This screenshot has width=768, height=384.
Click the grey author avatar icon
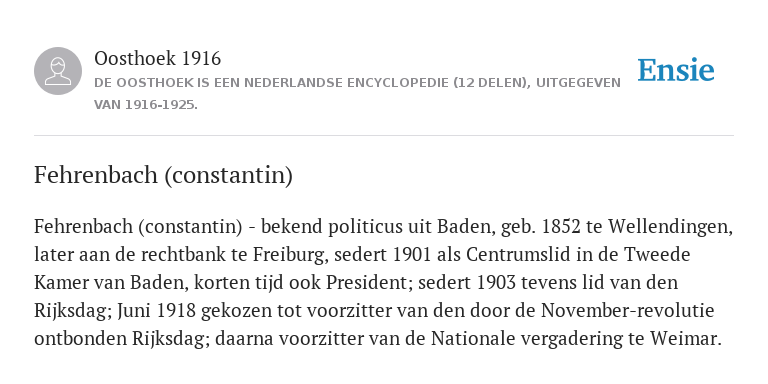58,71
